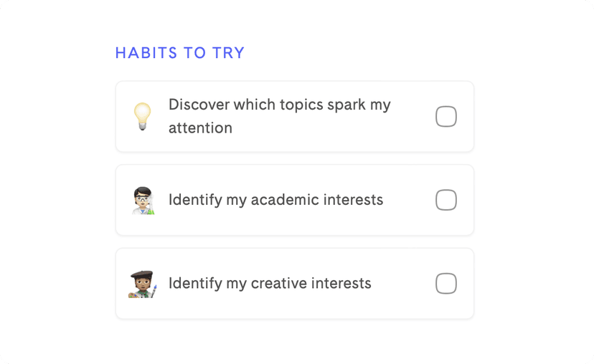Click the paint palette on artist emoji
Viewport: 594px width, 364px height.
[x=133, y=294]
